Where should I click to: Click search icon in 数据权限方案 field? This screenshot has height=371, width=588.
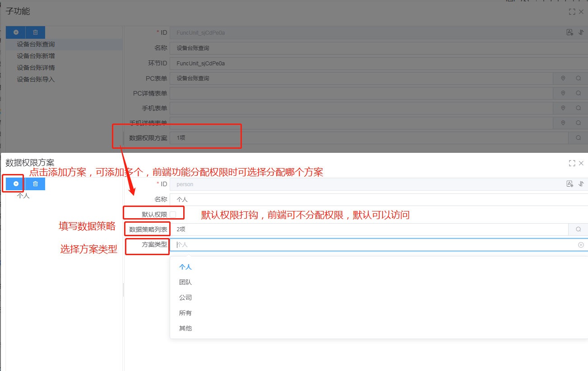pyautogui.click(x=578, y=138)
